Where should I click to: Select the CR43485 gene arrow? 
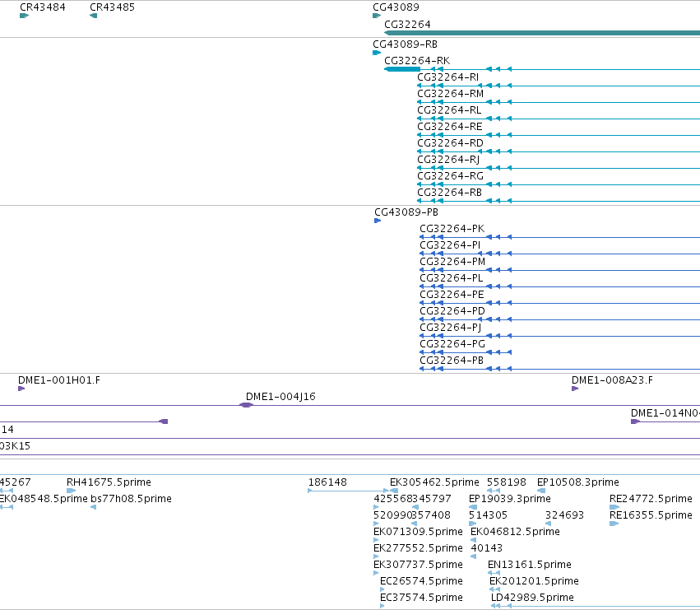pyautogui.click(x=93, y=16)
